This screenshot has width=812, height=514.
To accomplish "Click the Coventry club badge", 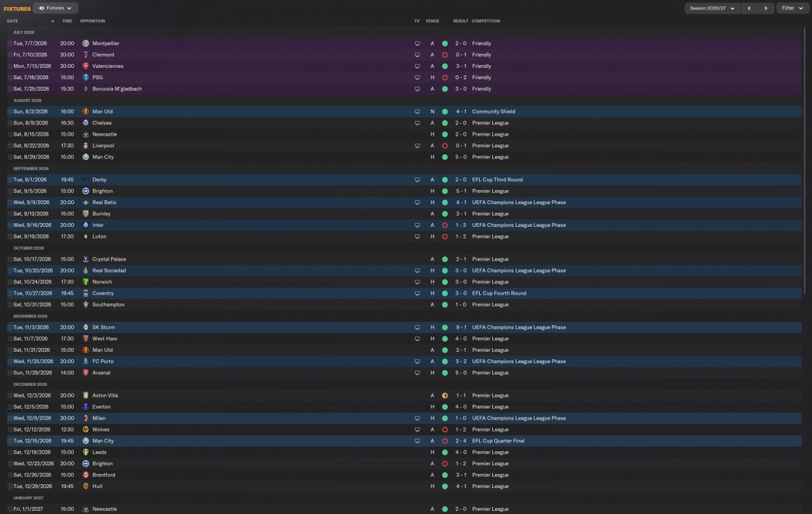I will point(86,293).
